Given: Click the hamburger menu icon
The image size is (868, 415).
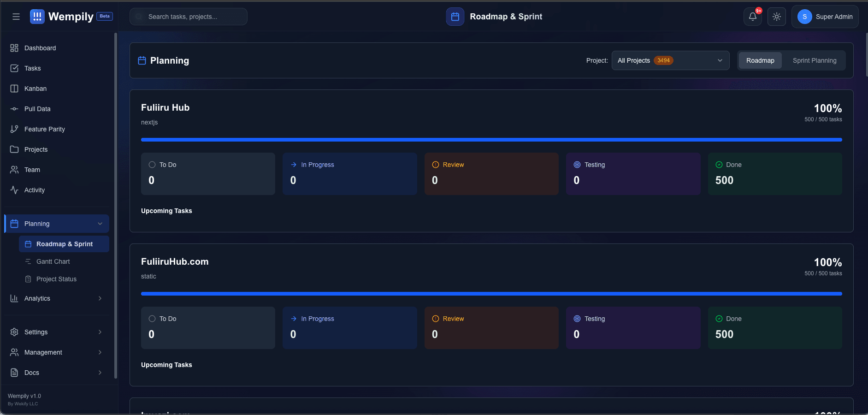Looking at the screenshot, I should tap(16, 17).
